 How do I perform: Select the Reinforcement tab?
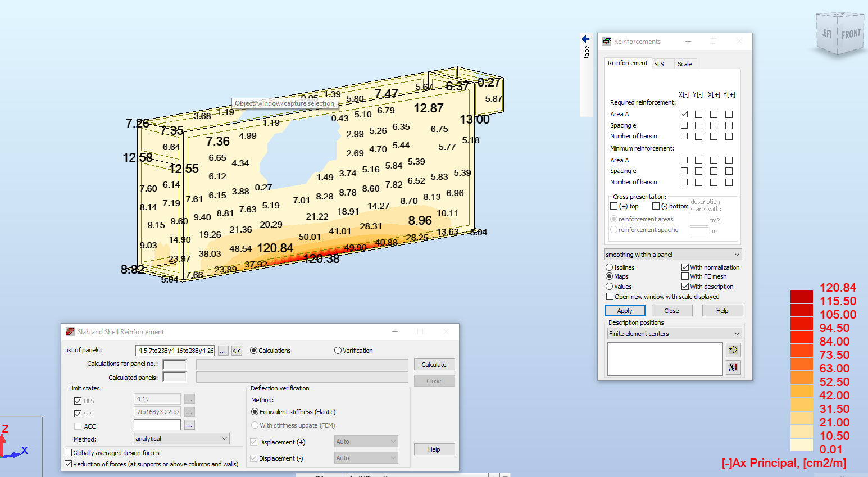[x=628, y=63]
